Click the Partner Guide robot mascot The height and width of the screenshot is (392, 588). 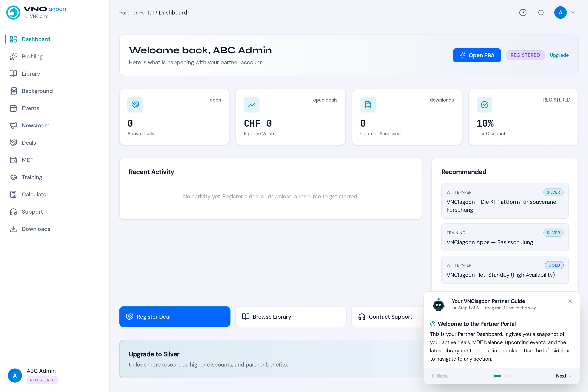click(x=438, y=305)
